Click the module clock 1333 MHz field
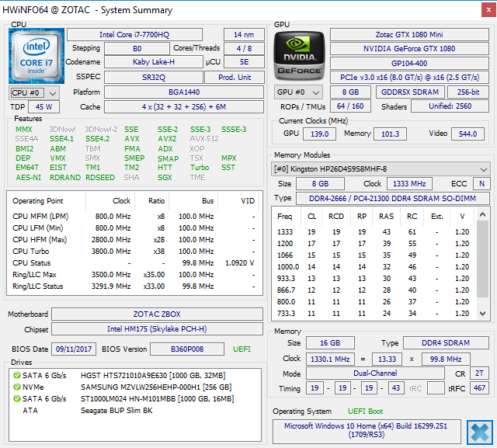This screenshot has width=497, height=448. pos(409,183)
